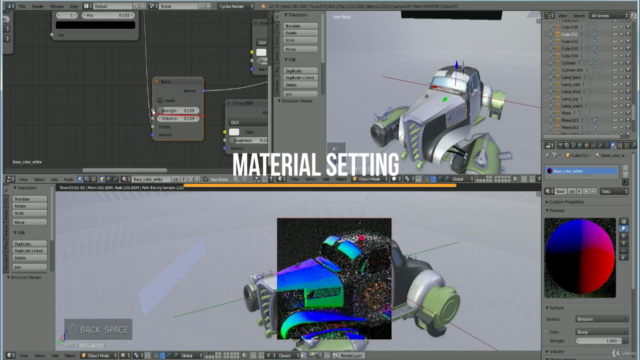Select Cylinder.001 in the outliner
This screenshot has height=360, width=640.
(572, 70)
